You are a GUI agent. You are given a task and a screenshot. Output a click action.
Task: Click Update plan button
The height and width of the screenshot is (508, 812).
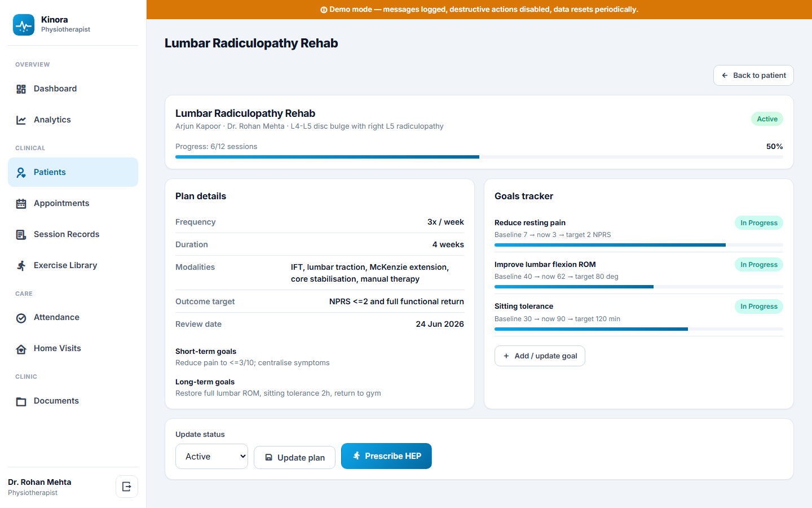(x=294, y=458)
